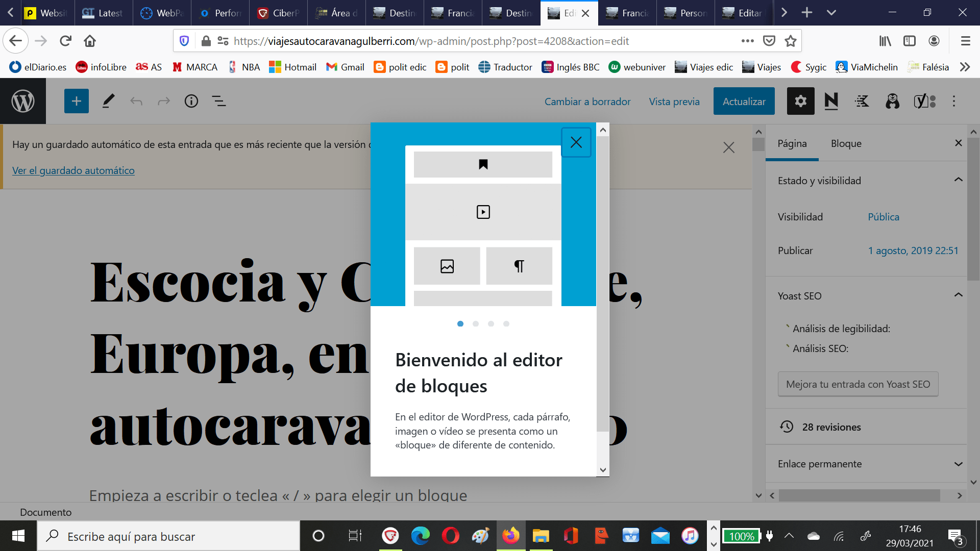Close the welcome guide dialog
Viewport: 980px width, 551px height.
click(x=576, y=142)
